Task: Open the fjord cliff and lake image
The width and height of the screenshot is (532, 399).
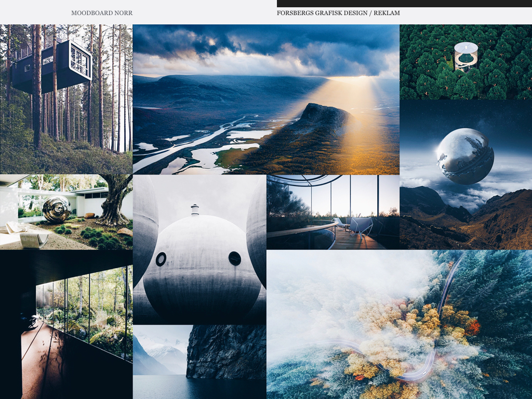Action: pyautogui.click(x=199, y=362)
